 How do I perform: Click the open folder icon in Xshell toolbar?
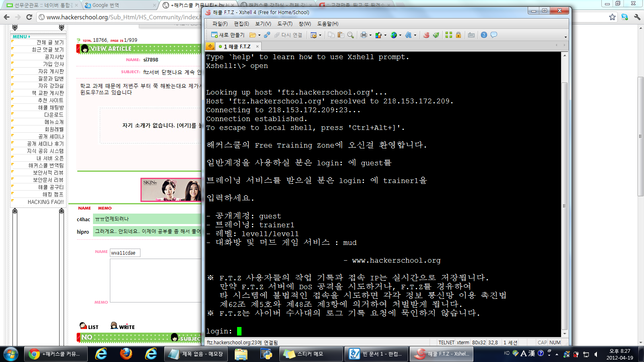coord(252,35)
